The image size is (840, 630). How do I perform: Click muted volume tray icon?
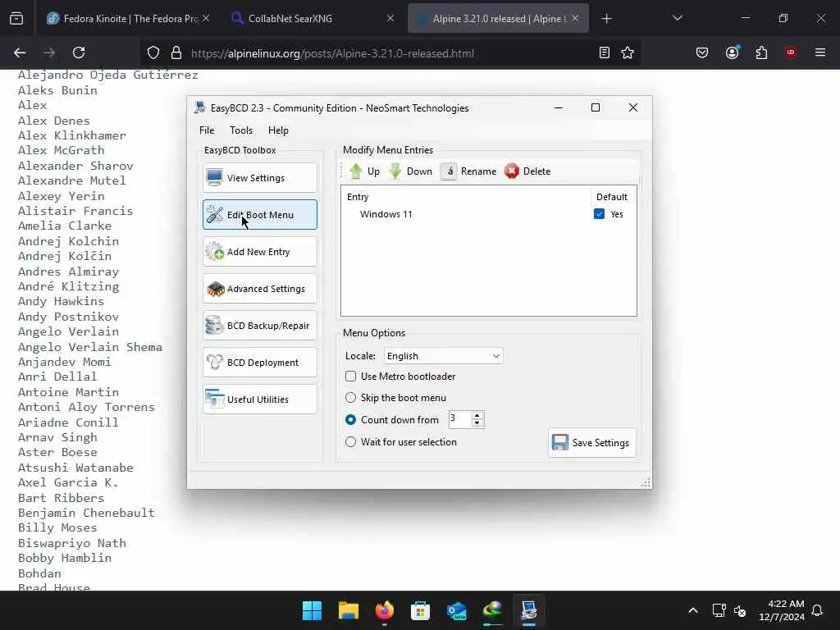(741, 610)
